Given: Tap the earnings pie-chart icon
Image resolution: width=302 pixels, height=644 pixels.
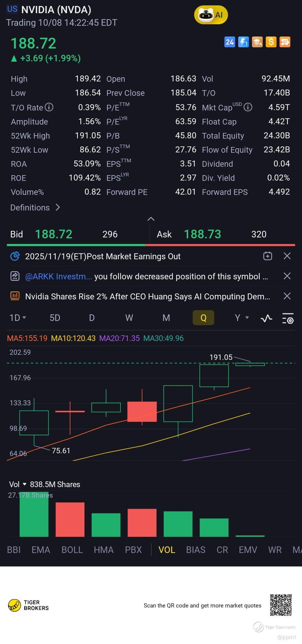Looking at the screenshot, I should pyautogui.click(x=15, y=256).
